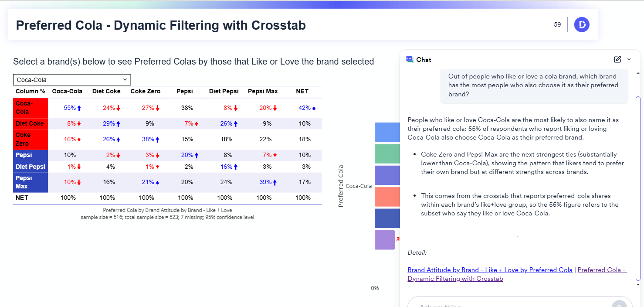The width and height of the screenshot is (644, 307).
Task: Click the red Coca-Cola row header
Action: click(30, 107)
